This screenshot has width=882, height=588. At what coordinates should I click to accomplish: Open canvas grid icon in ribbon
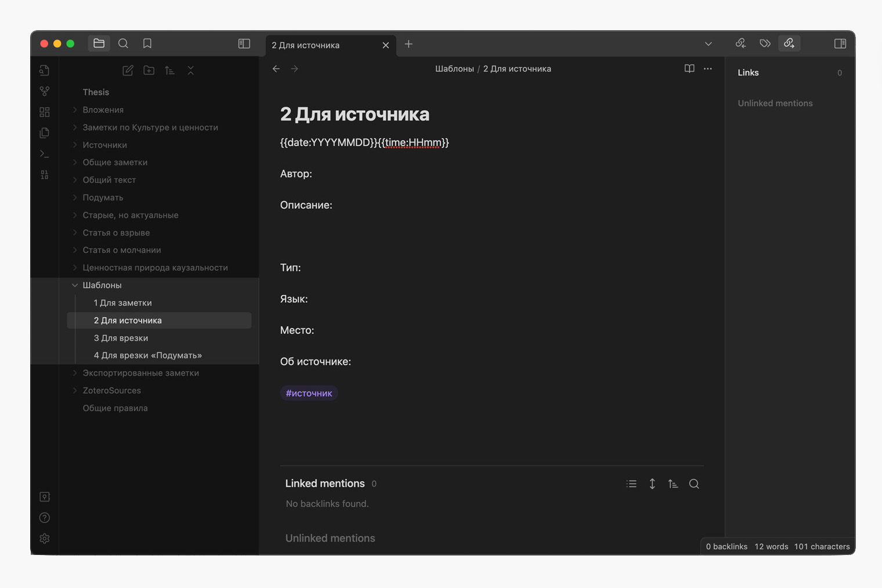(45, 112)
